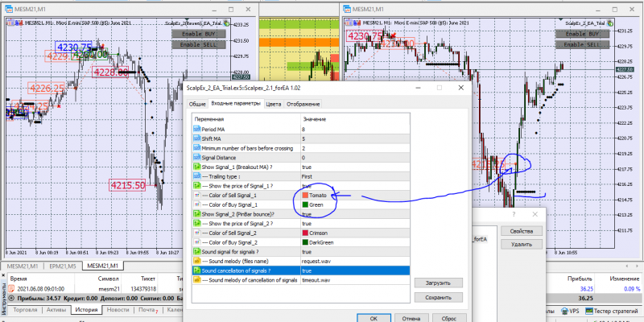The height and width of the screenshot is (322, 644).
Task: Select the Входные параметры tab
Action: click(x=236, y=104)
